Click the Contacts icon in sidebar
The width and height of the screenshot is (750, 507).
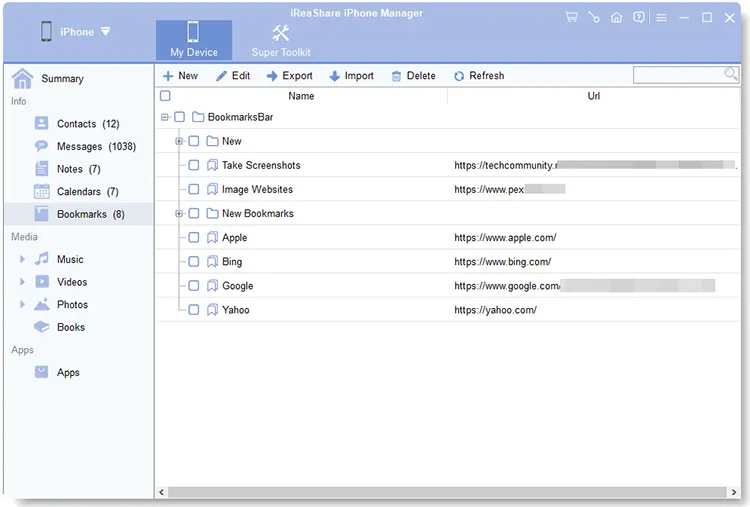coord(42,123)
